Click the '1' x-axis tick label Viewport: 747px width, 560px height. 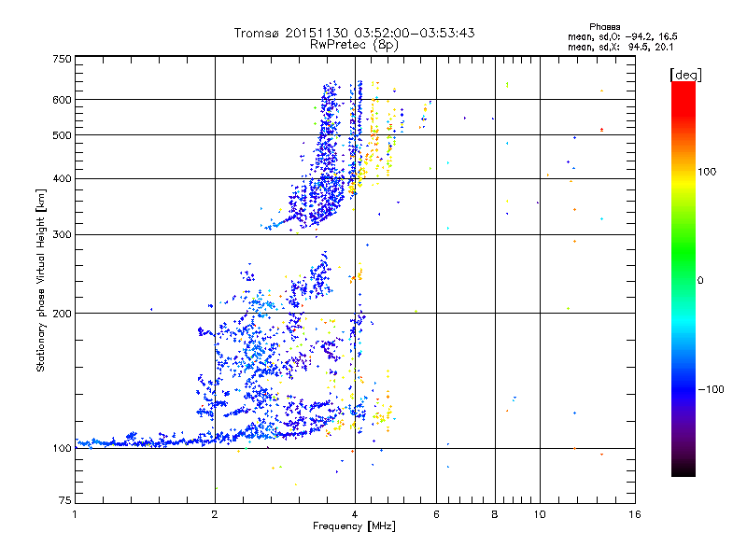pyautogui.click(x=75, y=514)
